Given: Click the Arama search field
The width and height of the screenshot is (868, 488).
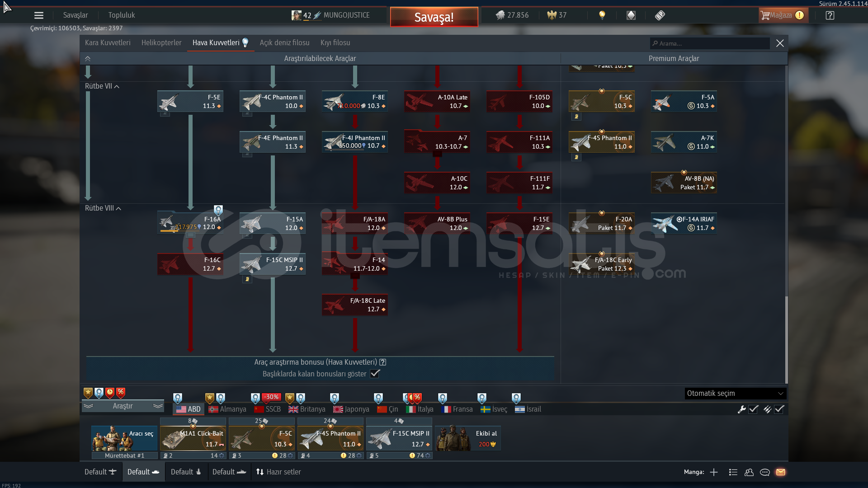Looking at the screenshot, I should (x=710, y=43).
